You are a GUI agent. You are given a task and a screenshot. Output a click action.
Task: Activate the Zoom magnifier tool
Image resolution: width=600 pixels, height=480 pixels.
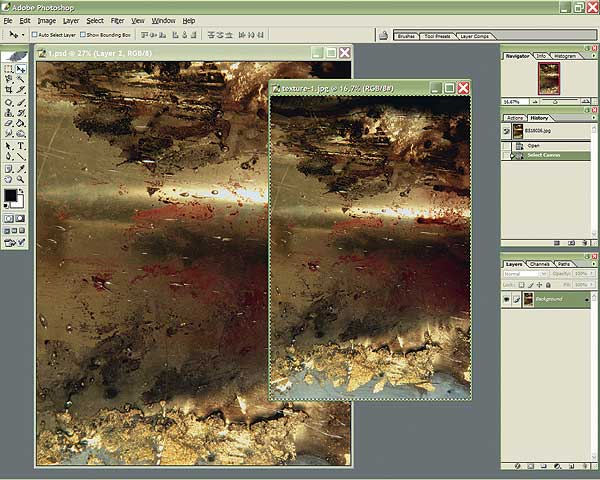click(21, 178)
